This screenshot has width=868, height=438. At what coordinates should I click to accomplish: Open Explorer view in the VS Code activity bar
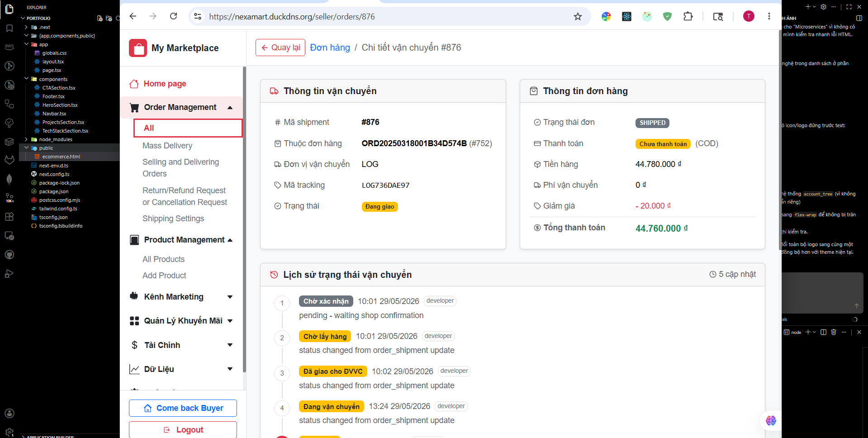[9, 9]
